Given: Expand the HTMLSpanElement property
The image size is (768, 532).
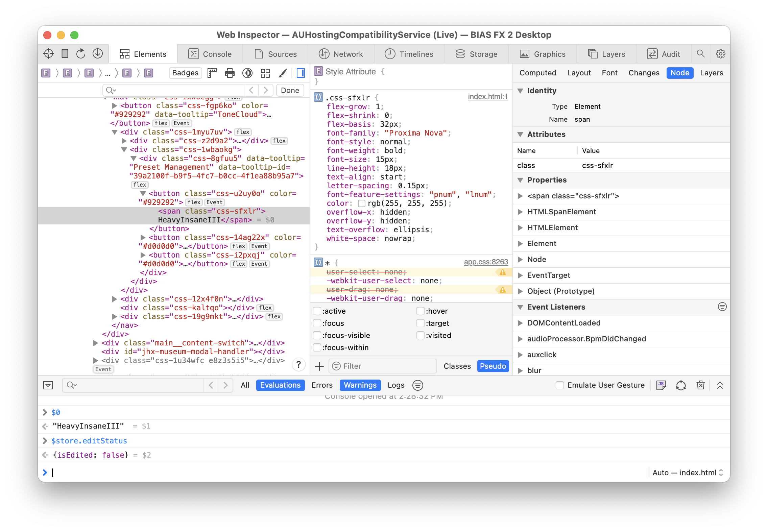Looking at the screenshot, I should point(520,212).
